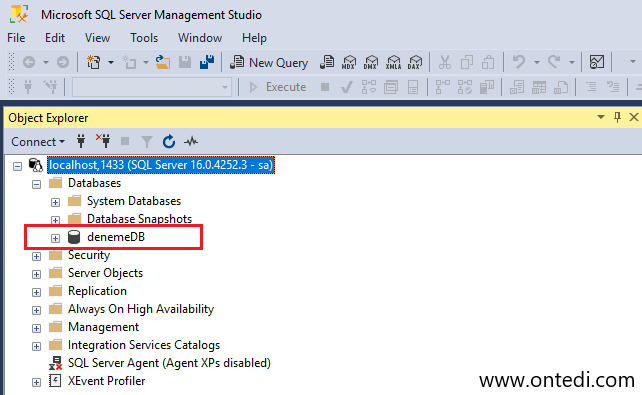Open the View menu
Image resolution: width=642 pixels, height=395 pixels.
click(x=97, y=38)
